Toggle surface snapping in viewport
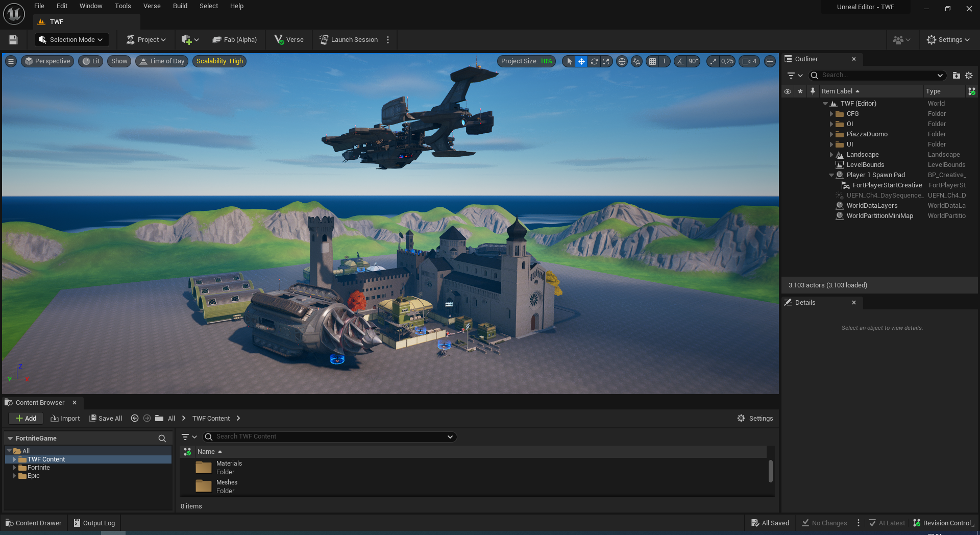This screenshot has height=535, width=980. point(636,61)
